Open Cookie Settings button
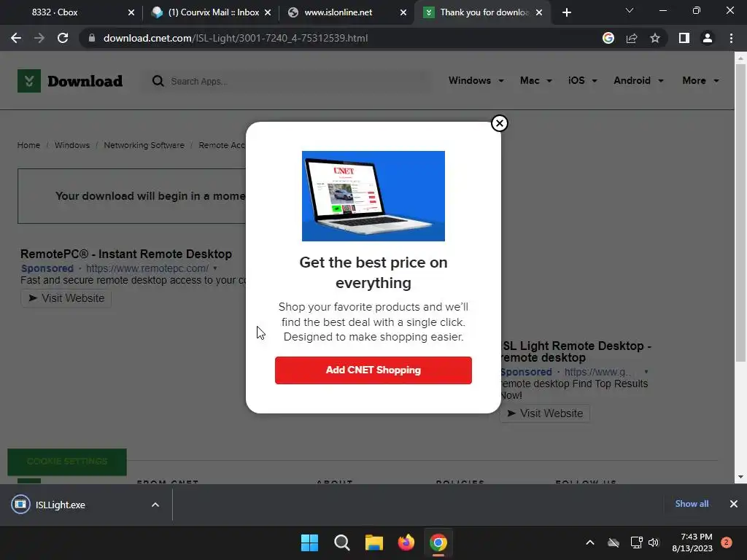747x560 pixels. [x=67, y=462]
